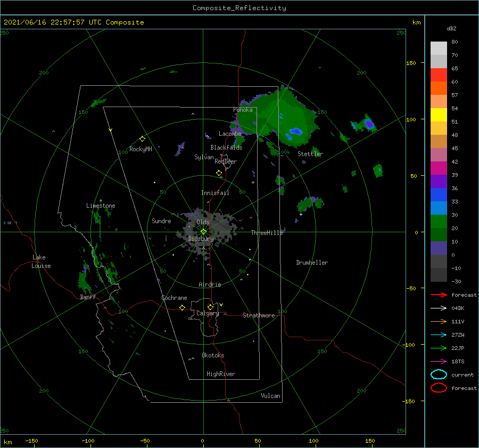Select the magenta 42 dBZ color swatch
This screenshot has width=479, height=448.
(x=439, y=168)
